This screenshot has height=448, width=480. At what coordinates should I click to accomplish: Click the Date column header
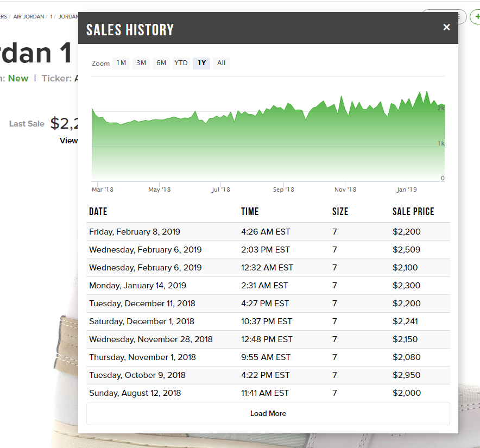coord(98,212)
